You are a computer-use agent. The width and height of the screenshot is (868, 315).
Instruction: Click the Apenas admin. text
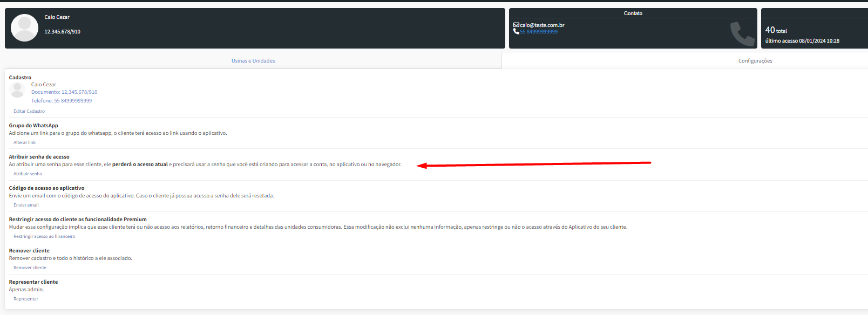26,290
